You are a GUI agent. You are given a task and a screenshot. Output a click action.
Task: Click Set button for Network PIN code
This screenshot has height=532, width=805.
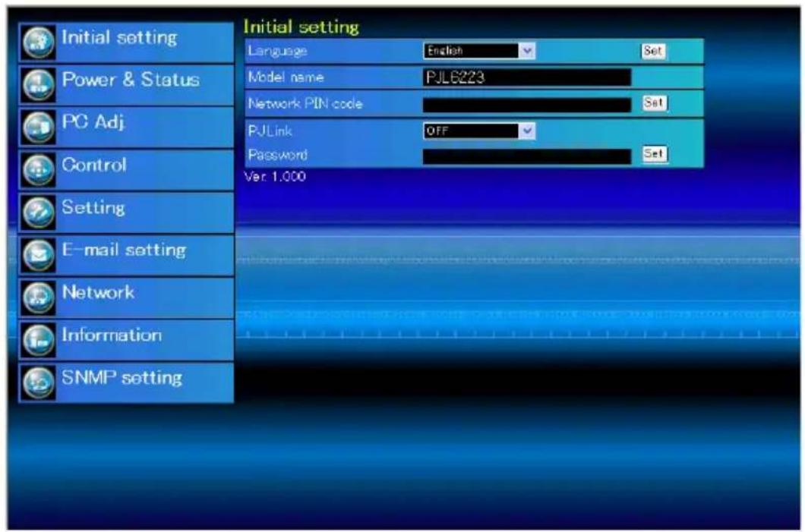pyautogui.click(x=654, y=102)
